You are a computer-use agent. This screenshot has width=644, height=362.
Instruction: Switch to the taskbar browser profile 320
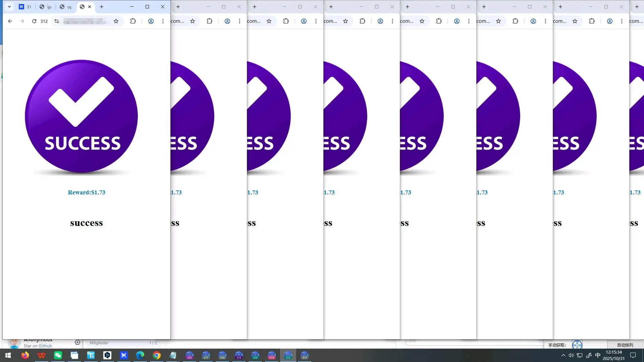190,355
